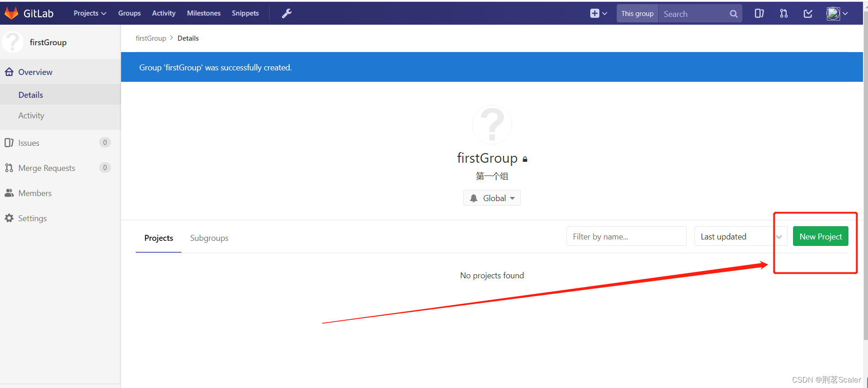The image size is (868, 388).
Task: Switch to the Subgroups tab
Action: (209, 238)
